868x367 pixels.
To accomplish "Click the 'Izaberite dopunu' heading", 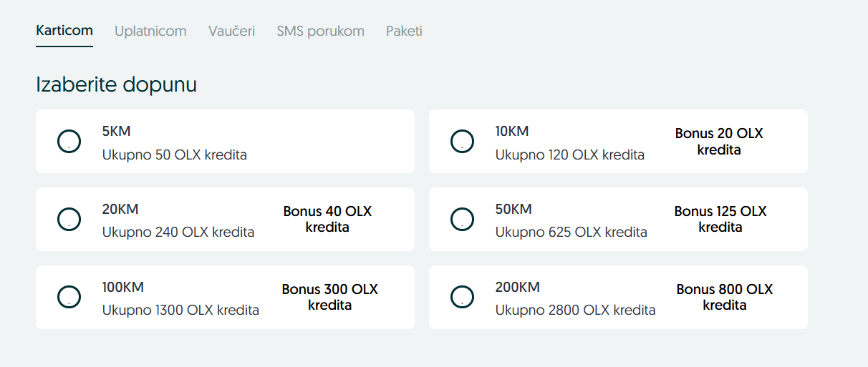I will point(116,85).
